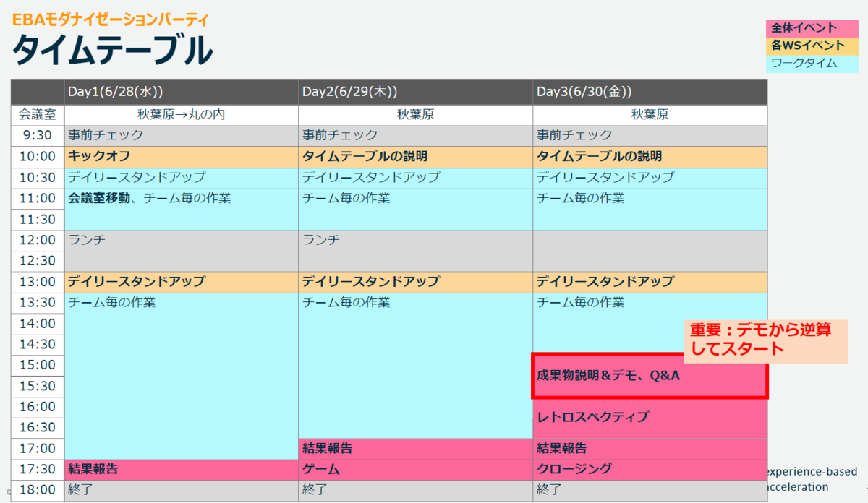The height and width of the screenshot is (503, 868).
Task: Click the '17:30' time label
Action: [38, 470]
